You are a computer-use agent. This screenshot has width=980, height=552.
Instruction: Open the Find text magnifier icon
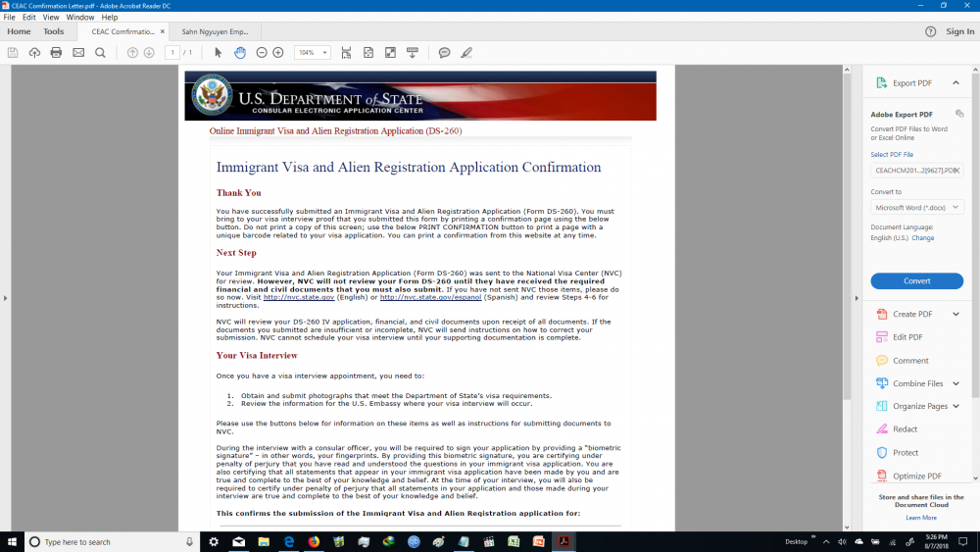[x=100, y=53]
